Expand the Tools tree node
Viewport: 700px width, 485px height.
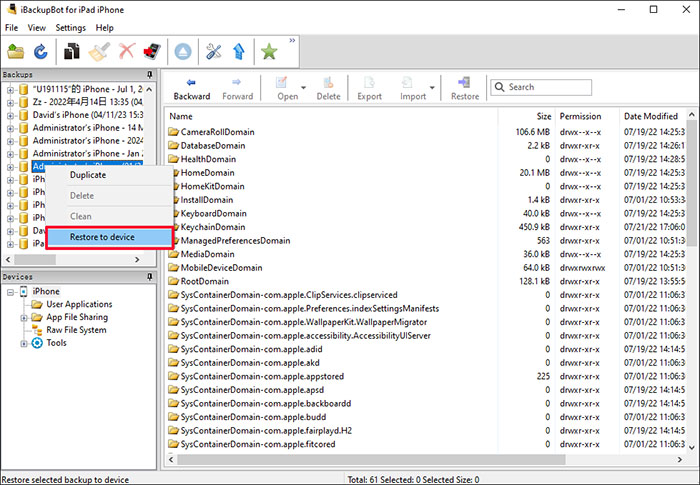click(x=24, y=343)
